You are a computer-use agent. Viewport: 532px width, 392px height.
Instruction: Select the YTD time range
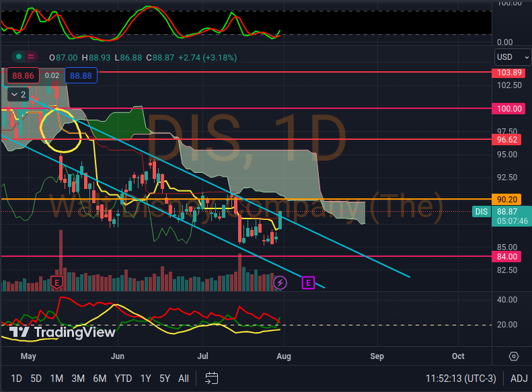pyautogui.click(x=123, y=378)
